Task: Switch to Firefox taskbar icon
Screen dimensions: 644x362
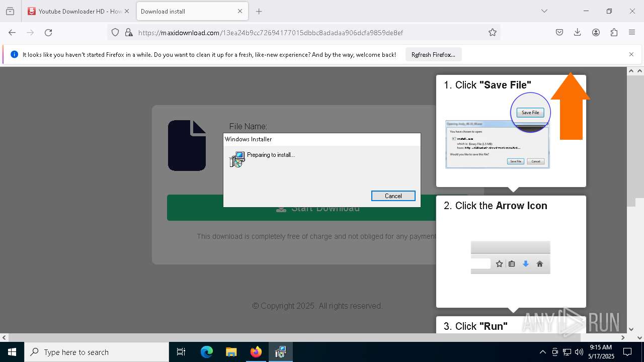Action: pos(256,352)
